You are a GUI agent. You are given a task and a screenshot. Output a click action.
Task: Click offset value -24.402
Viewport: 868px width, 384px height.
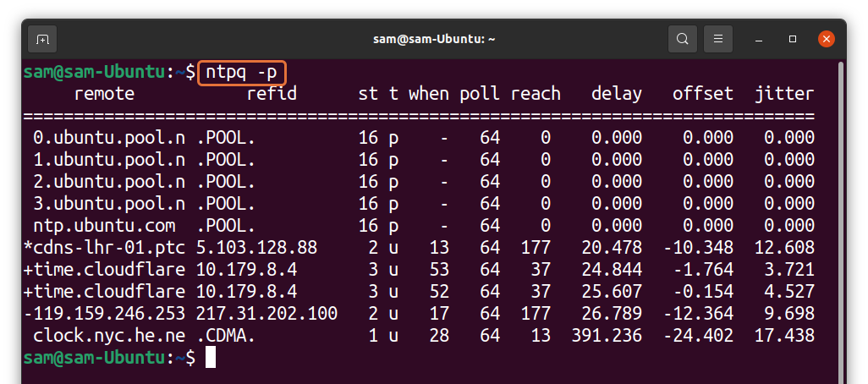click(697, 335)
